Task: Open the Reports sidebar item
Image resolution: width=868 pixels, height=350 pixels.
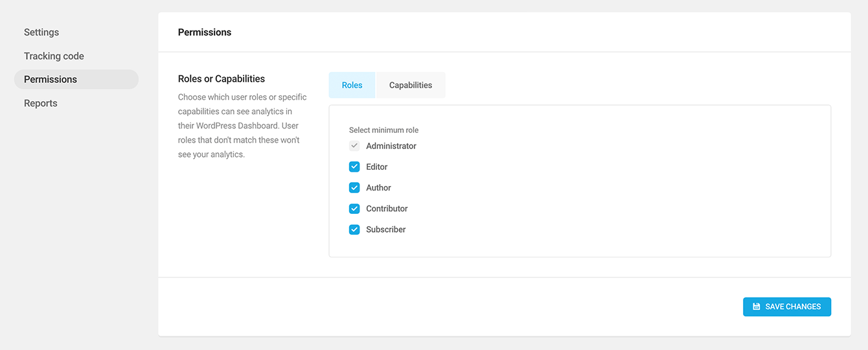Action: [41, 103]
